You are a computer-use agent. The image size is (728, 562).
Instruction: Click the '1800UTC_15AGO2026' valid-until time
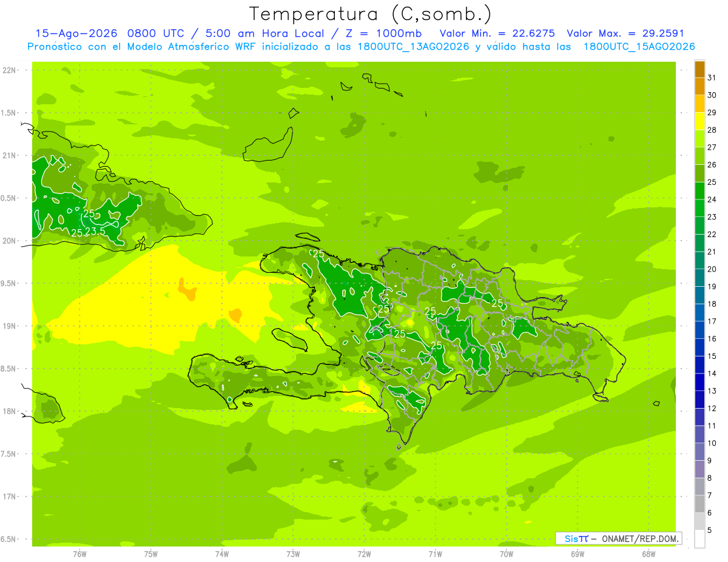tap(639, 47)
